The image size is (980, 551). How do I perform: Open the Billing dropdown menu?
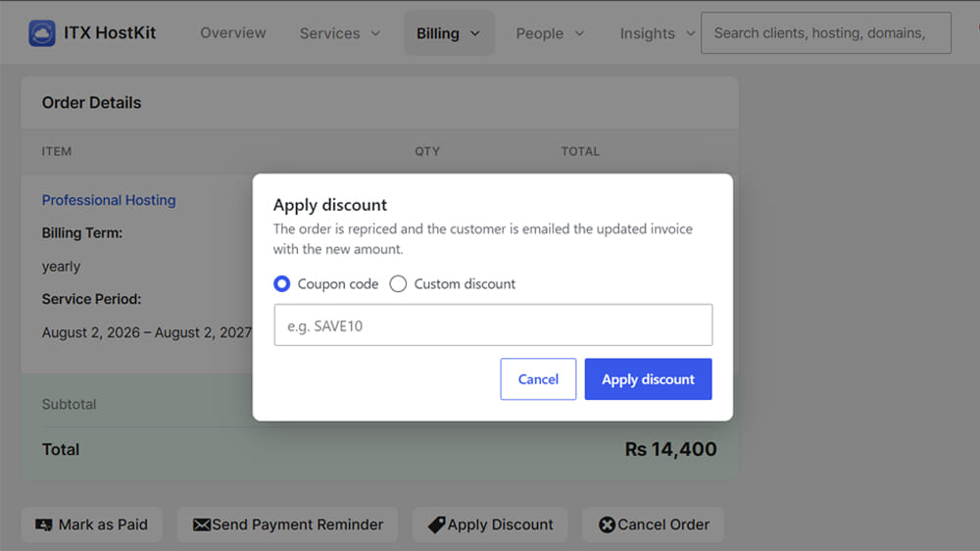point(449,33)
